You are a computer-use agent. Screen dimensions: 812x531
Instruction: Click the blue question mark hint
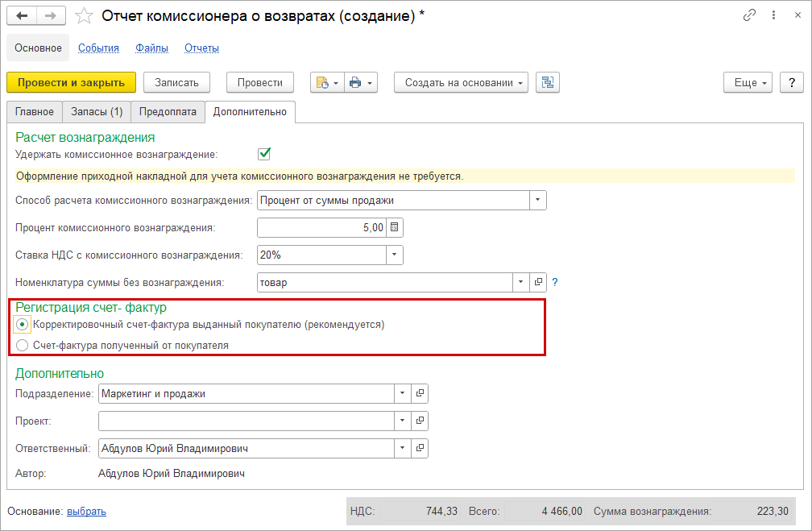(554, 283)
